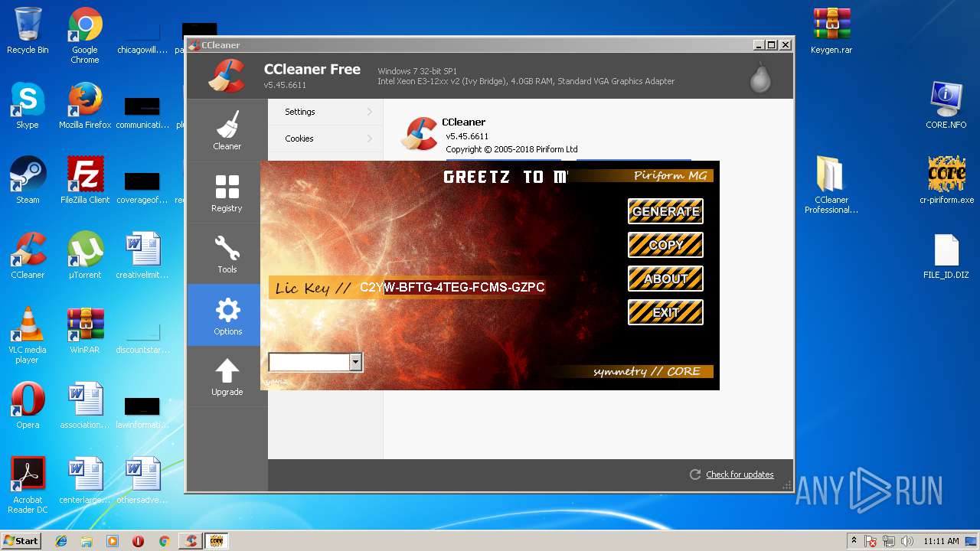Open othersadve Word document on desktop
This screenshot has width=980, height=551.
coord(142,481)
